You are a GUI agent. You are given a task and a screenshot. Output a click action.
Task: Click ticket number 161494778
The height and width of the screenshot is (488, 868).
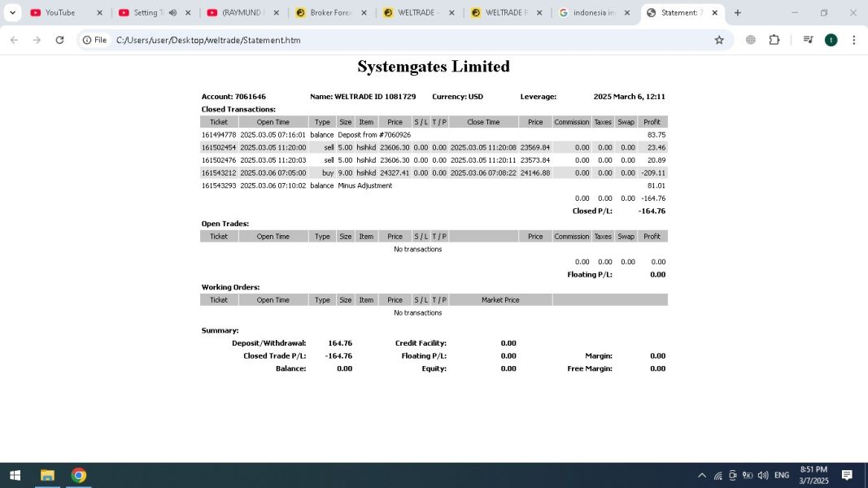[x=219, y=135]
